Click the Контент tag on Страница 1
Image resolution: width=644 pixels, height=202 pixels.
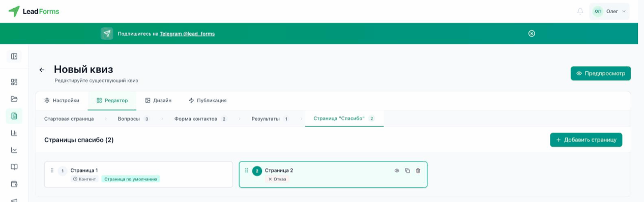pos(84,179)
